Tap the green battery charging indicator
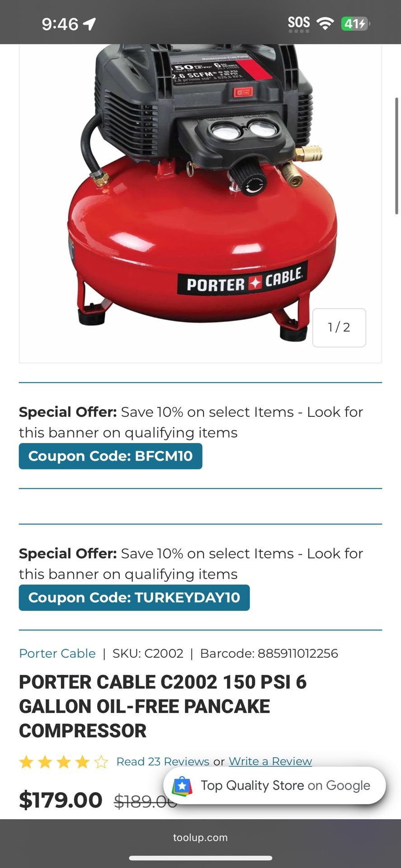 tap(355, 24)
